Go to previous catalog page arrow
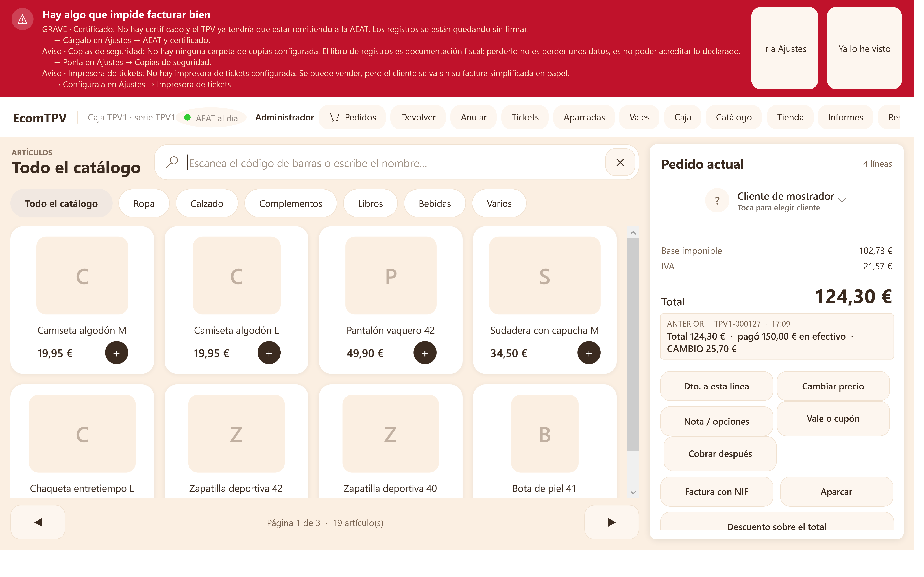924x577 pixels. [x=38, y=522]
